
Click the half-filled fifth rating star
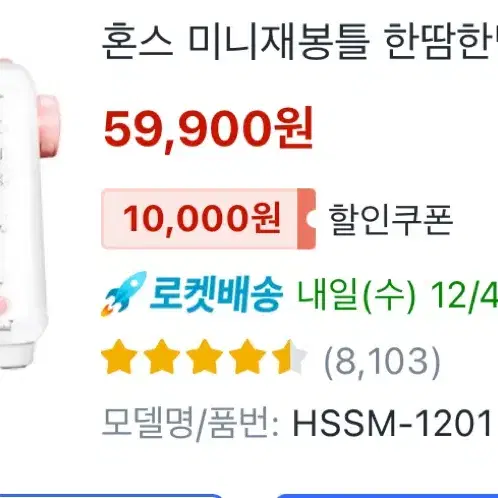click(289, 357)
